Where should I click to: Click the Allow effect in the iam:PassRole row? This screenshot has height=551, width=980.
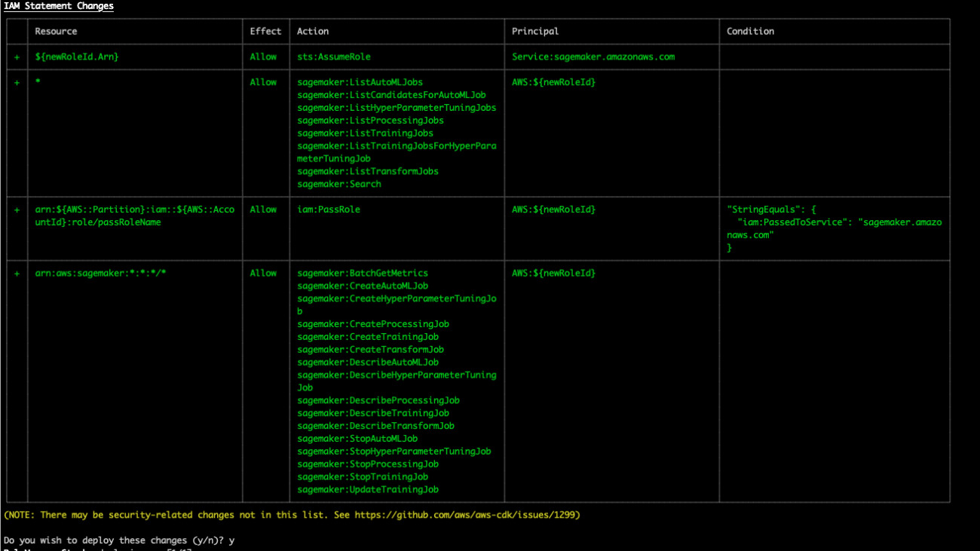[263, 210]
